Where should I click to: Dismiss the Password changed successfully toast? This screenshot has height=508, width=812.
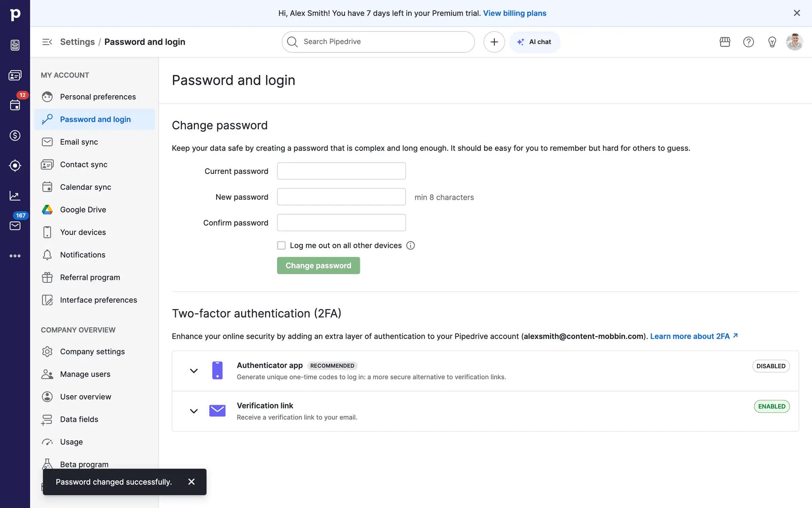pos(192,482)
